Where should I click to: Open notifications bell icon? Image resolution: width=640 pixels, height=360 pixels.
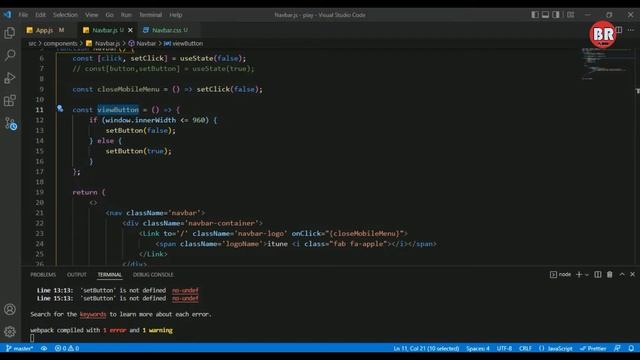click(631, 348)
